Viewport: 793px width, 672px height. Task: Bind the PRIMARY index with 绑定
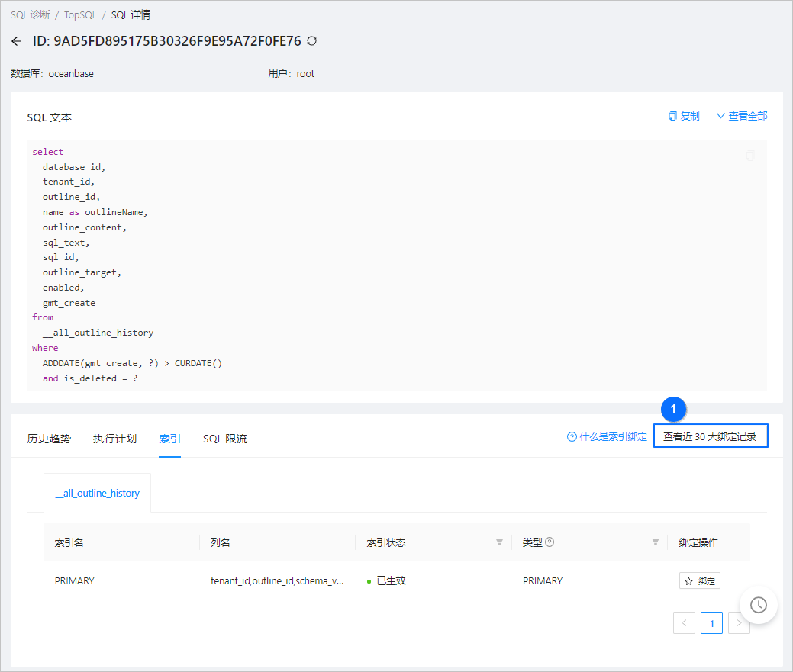click(x=699, y=581)
